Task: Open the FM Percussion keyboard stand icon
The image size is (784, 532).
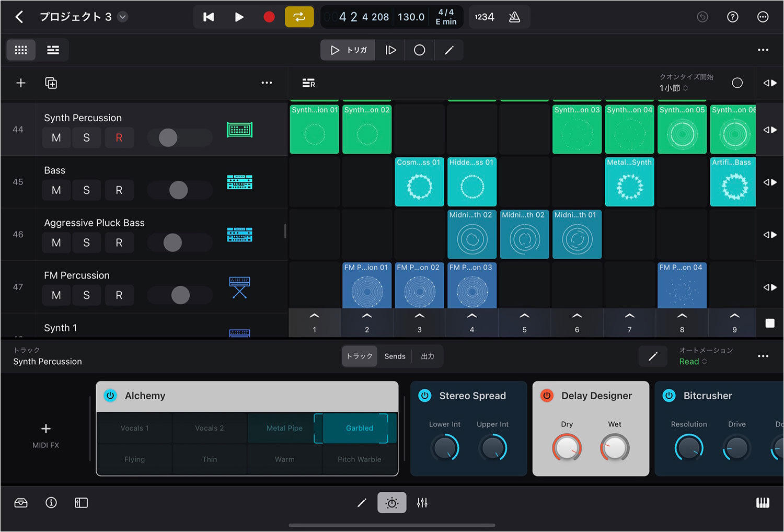Action: point(239,287)
